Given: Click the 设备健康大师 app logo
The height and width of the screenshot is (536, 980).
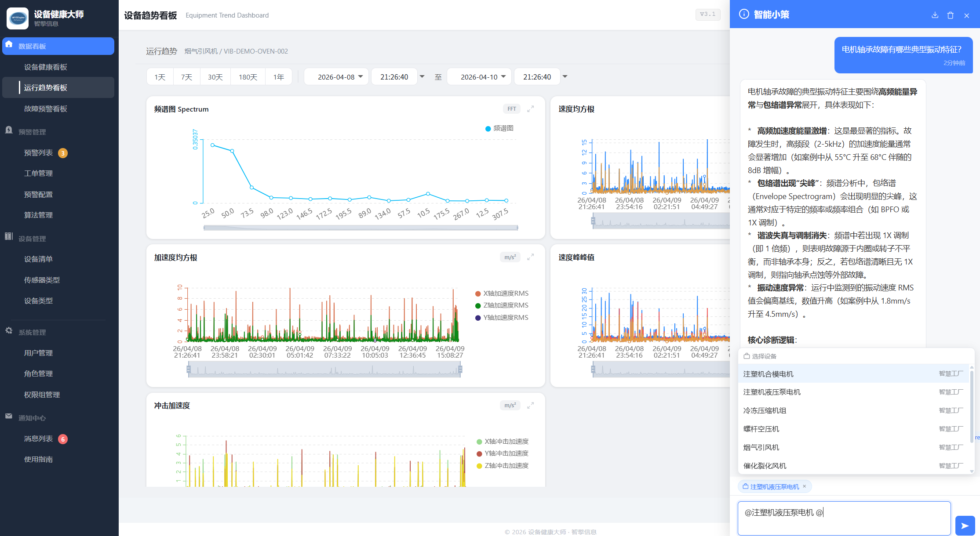Looking at the screenshot, I should [18, 18].
